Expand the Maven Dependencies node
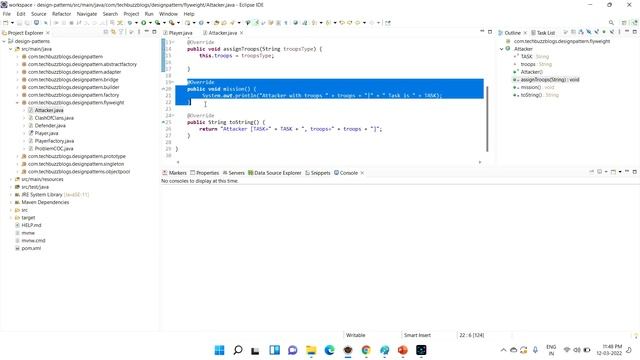This screenshot has width=640, height=360. coord(11,202)
